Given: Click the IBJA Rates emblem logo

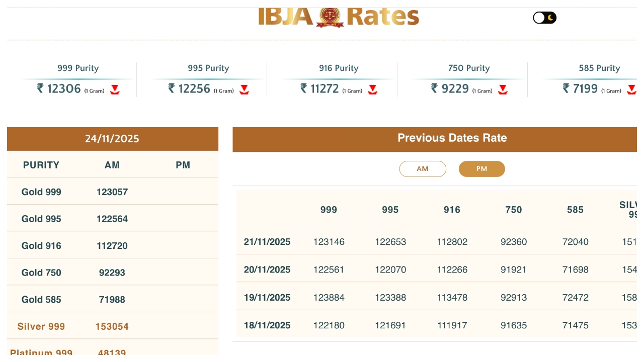Looking at the screenshot, I should [x=330, y=17].
